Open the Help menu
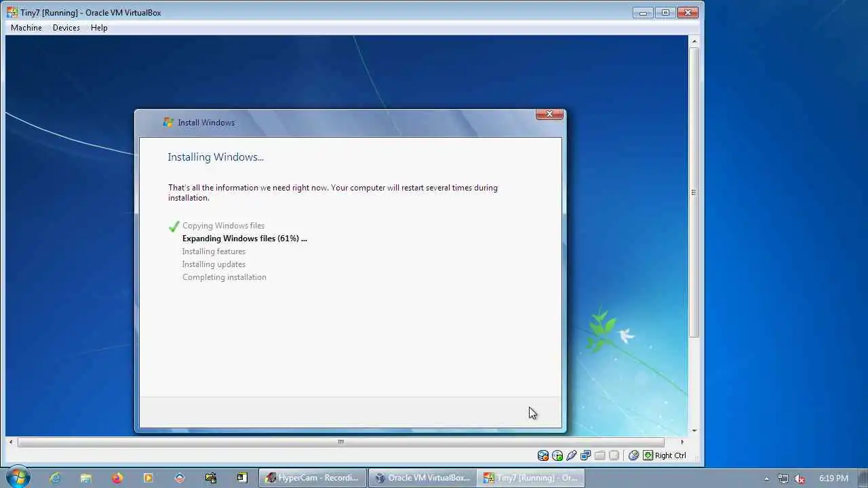Image resolution: width=868 pixels, height=488 pixels. coord(99,28)
